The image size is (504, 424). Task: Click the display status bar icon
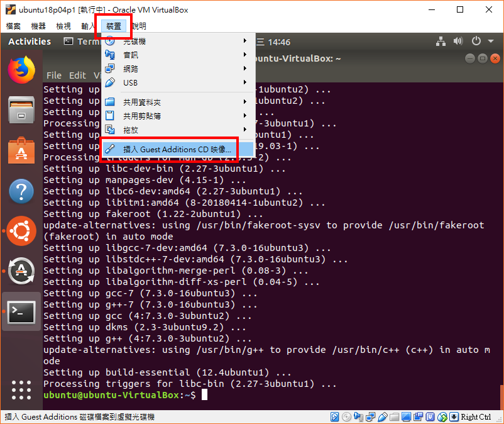click(407, 417)
